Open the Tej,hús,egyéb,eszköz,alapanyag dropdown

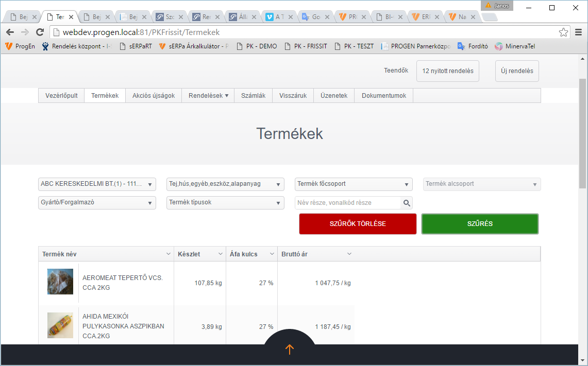225,184
